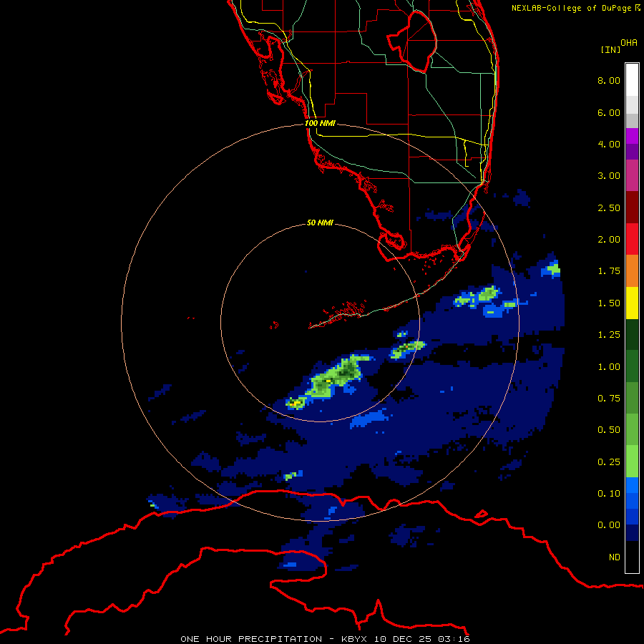Click the bright red 2.00 legend swatch
644x644 pixels.
[x=632, y=239]
